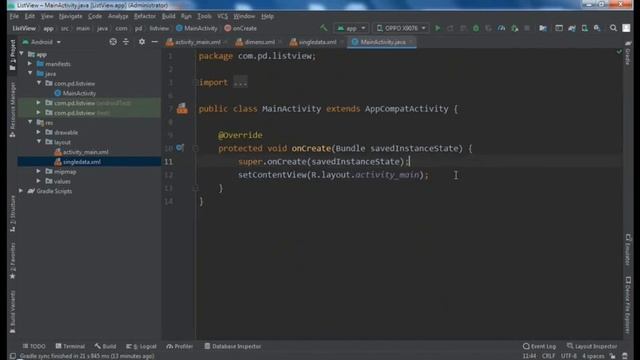Toggle the Terminal tool window
640x360 pixels.
(70, 346)
